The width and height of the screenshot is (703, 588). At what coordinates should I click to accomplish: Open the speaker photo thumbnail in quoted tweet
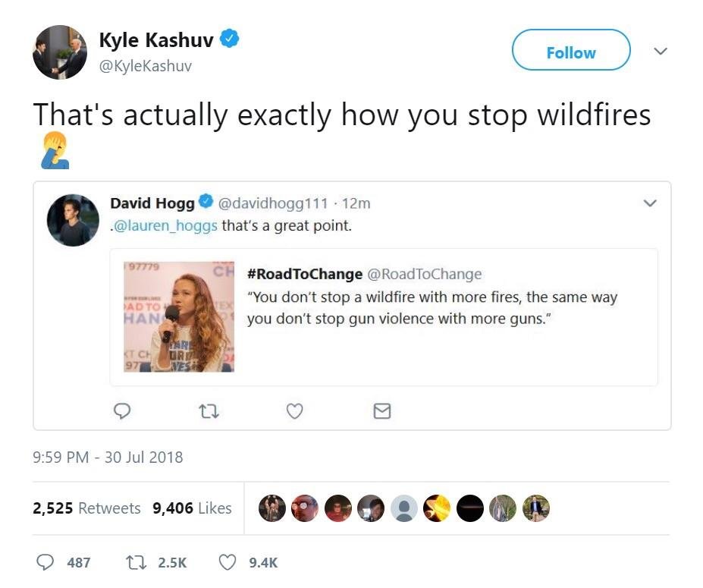179,317
